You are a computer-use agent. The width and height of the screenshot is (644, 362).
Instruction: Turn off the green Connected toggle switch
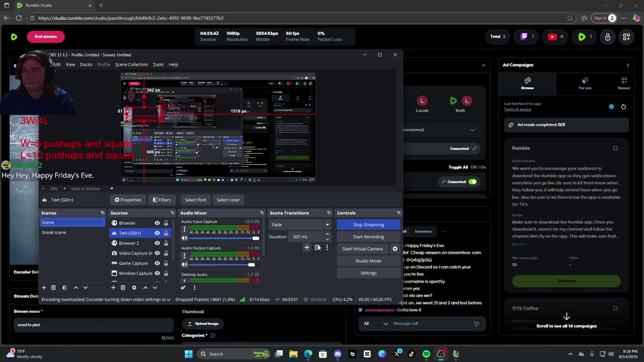click(472, 182)
